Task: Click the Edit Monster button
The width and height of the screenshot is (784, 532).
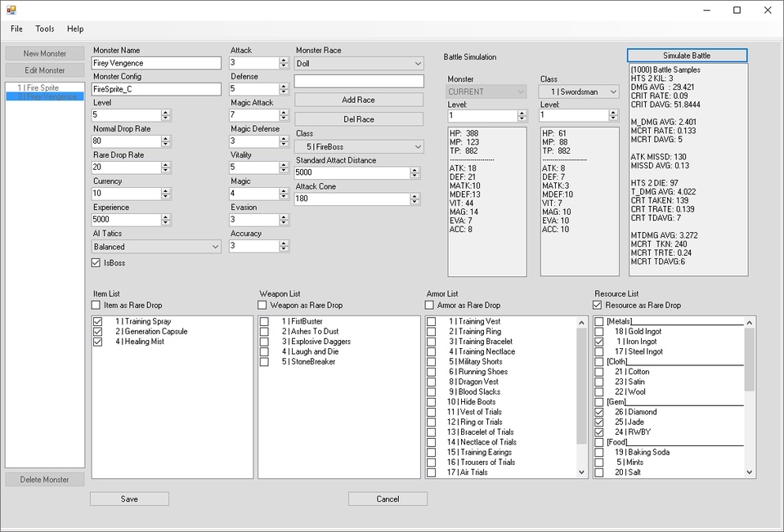Action: pyautogui.click(x=44, y=69)
